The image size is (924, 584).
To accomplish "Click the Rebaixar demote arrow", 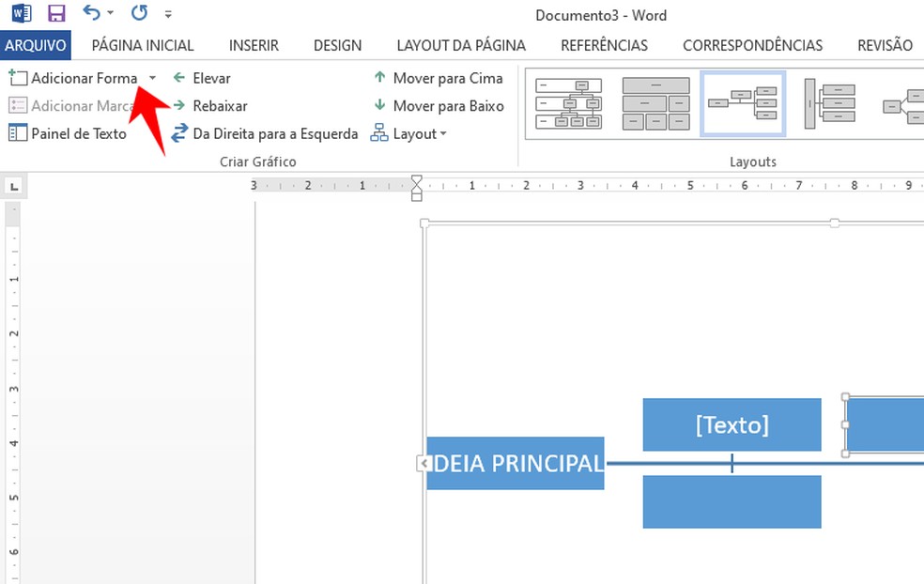I will (x=179, y=106).
